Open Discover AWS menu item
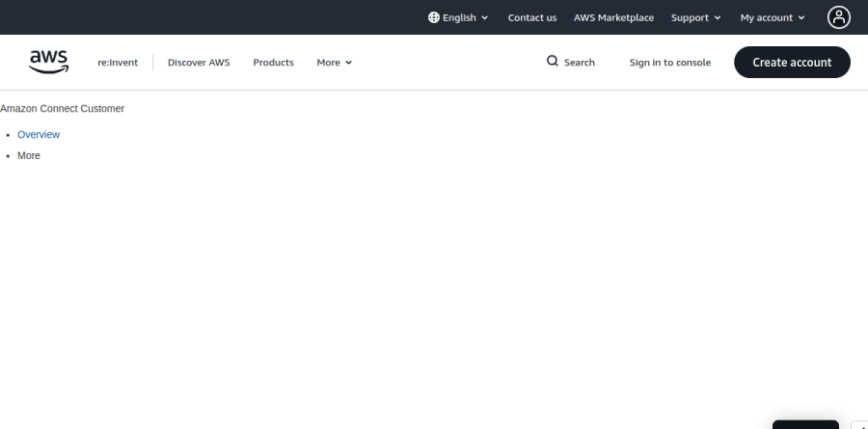 (199, 63)
